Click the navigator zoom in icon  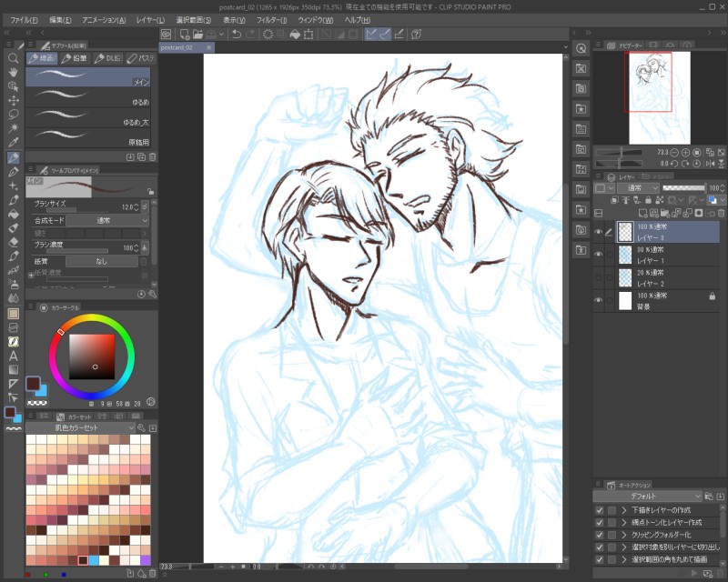pos(685,152)
